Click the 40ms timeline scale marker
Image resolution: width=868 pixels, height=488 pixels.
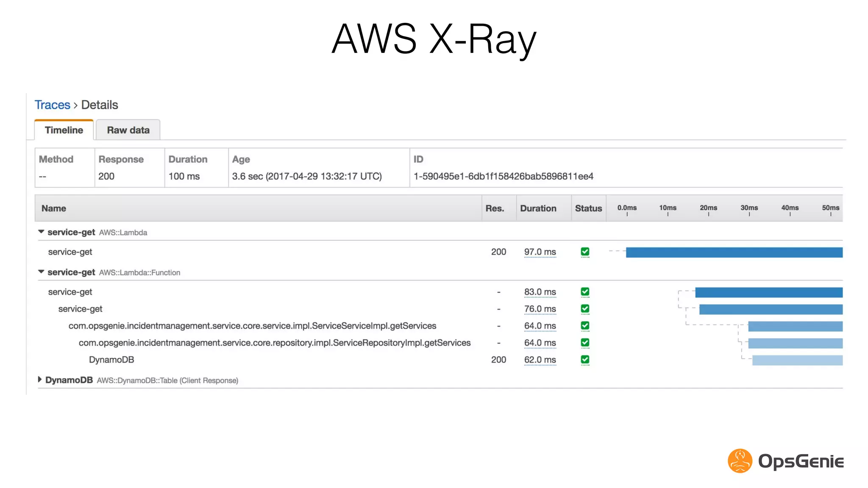point(790,208)
